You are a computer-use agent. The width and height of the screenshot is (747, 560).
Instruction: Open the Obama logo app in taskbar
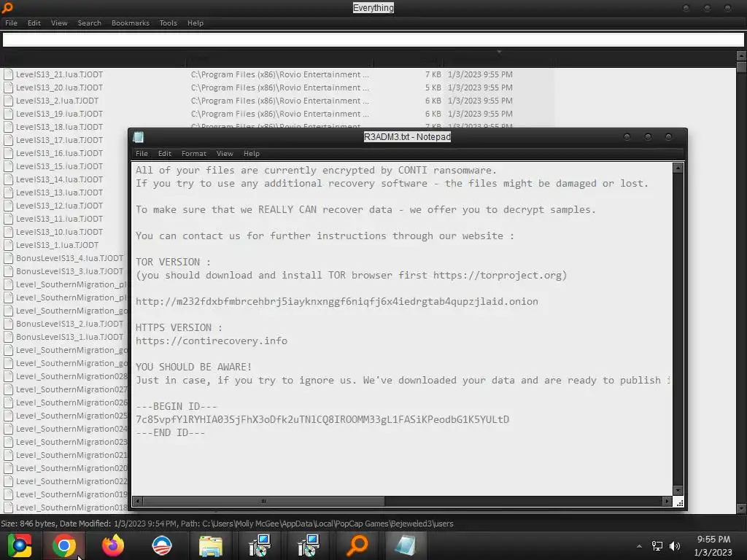[162, 545]
